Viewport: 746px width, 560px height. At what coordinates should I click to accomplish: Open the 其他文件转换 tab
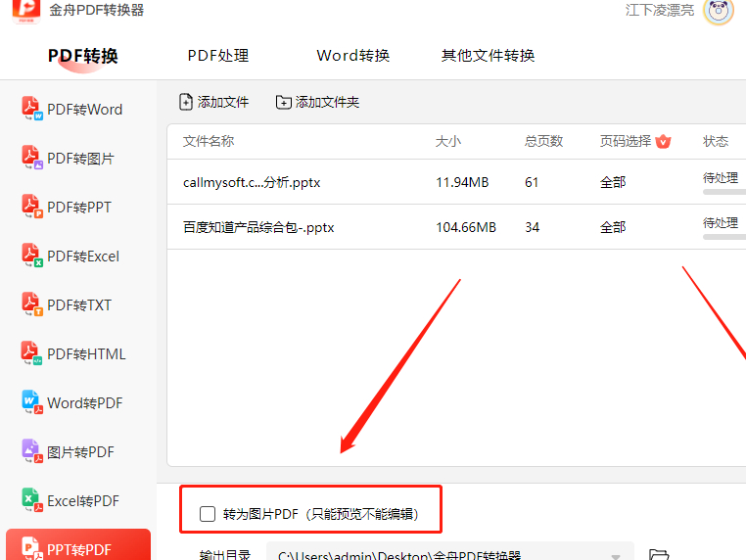[488, 56]
